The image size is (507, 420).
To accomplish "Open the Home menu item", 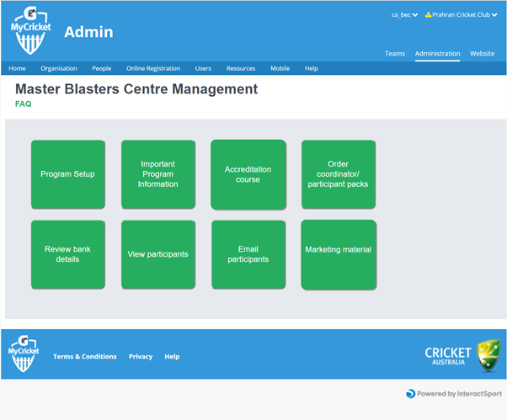I will pos(17,68).
